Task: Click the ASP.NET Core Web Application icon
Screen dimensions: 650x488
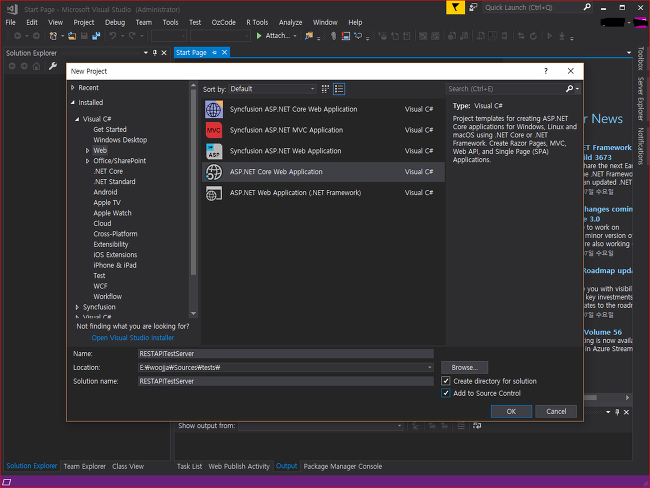Action: (x=214, y=172)
